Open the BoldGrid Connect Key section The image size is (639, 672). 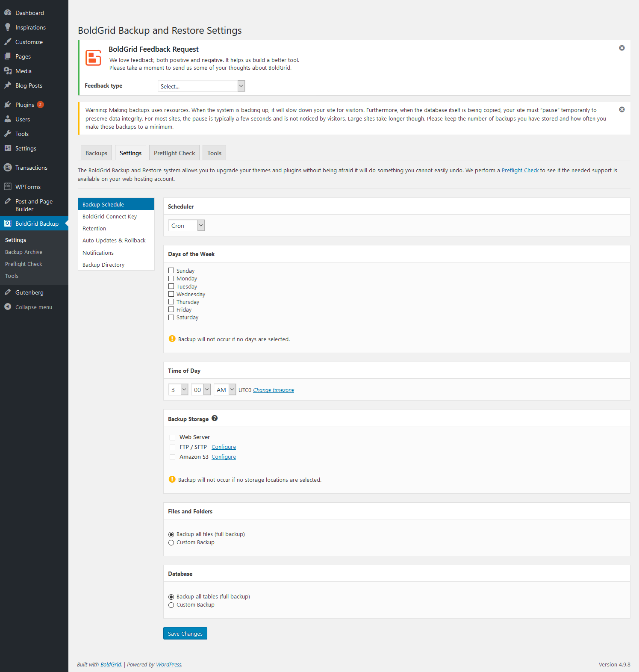116,216
